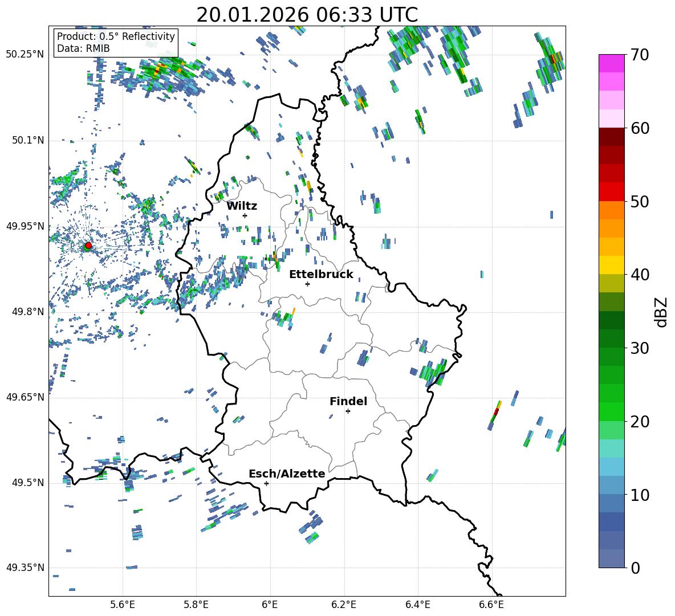Click the 60 tick on the colorbar
The width and height of the screenshot is (675, 616).
pos(640,128)
